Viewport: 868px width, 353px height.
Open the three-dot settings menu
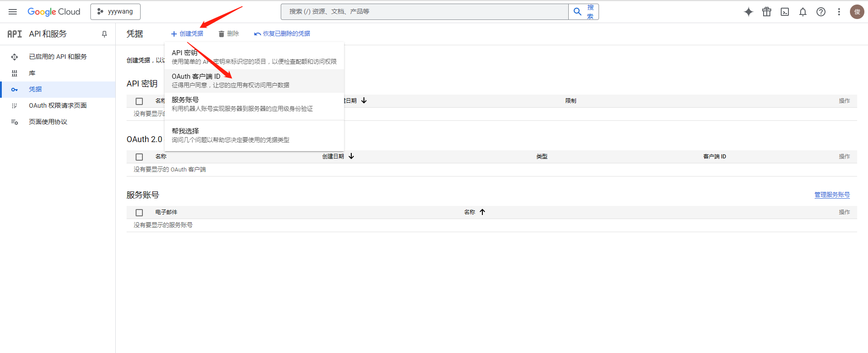click(839, 12)
